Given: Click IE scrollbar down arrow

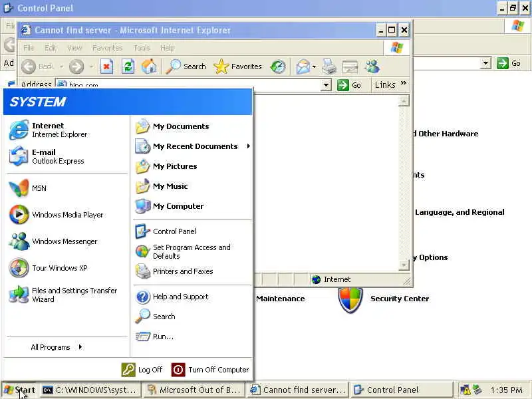Looking at the screenshot, I should coord(404,265).
